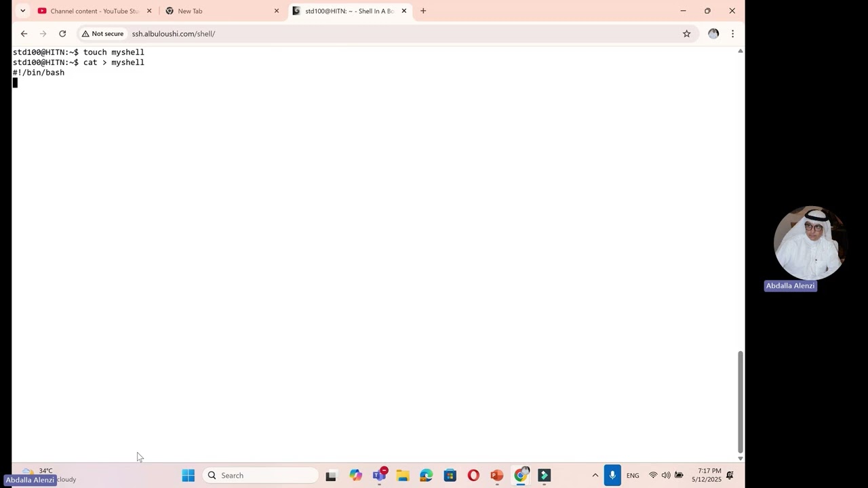Open the Chrome three-dot menu
This screenshot has height=488, width=868.
tap(732, 33)
